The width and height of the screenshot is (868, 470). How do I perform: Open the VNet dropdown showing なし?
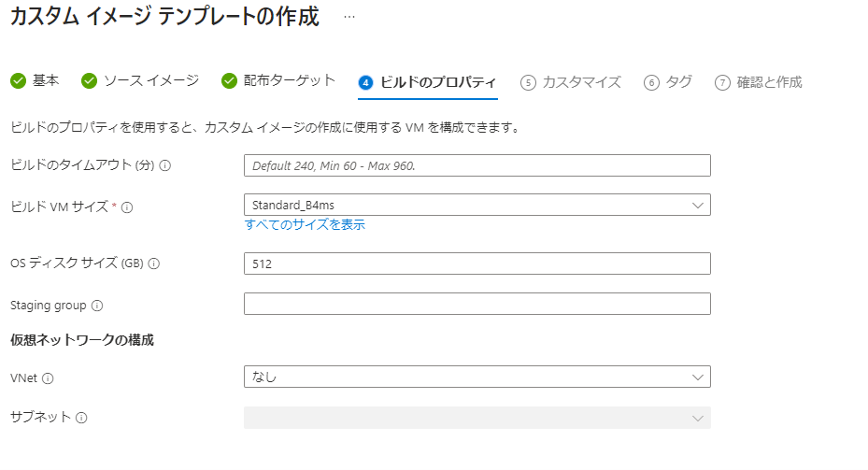(477, 377)
